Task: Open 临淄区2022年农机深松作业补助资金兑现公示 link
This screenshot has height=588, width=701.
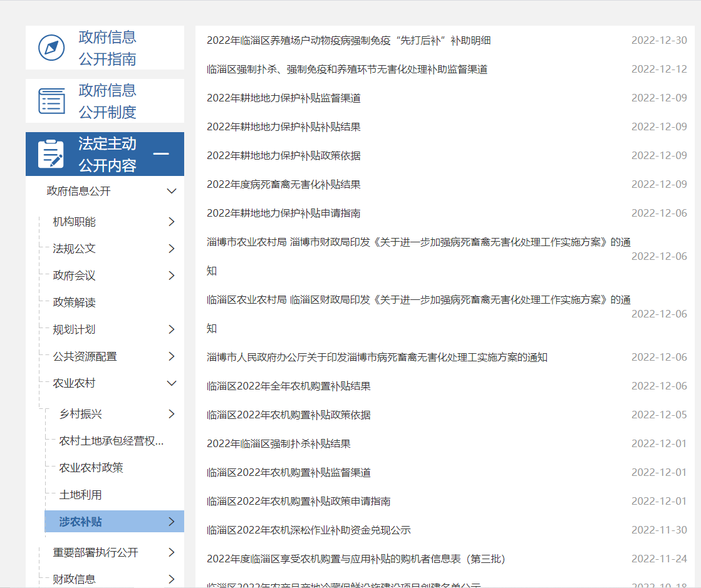Action: click(308, 530)
